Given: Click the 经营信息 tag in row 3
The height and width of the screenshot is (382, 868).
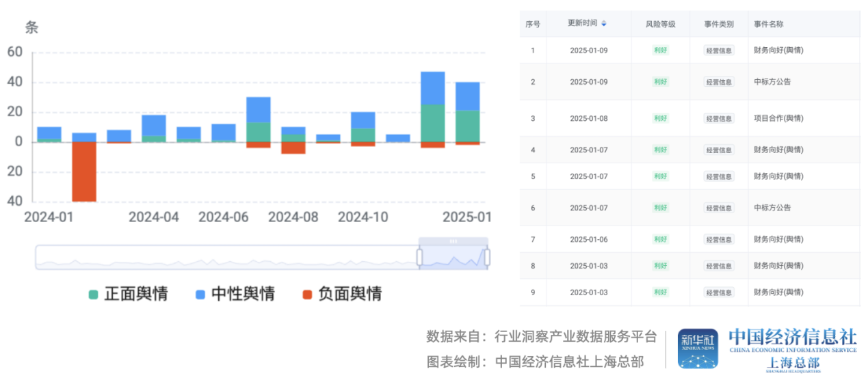Looking at the screenshot, I should tap(719, 118).
